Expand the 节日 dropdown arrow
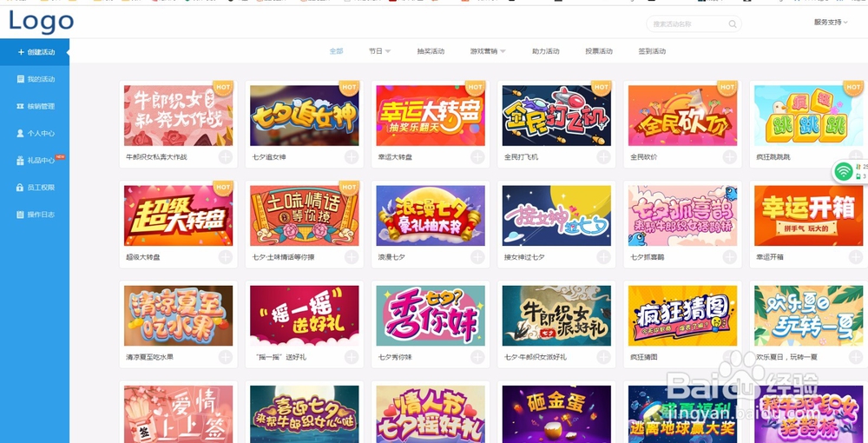868x443 pixels. (x=388, y=51)
